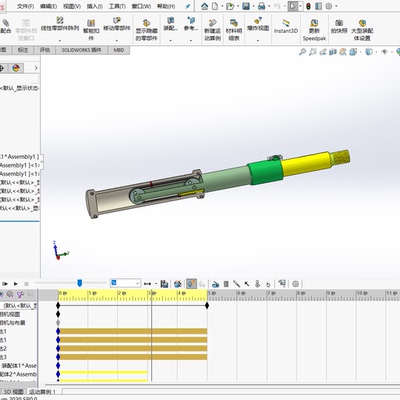Expand the Save icon dropdown arrow
Image resolution: width=400 pixels, height=400 pixels.
point(253,6)
